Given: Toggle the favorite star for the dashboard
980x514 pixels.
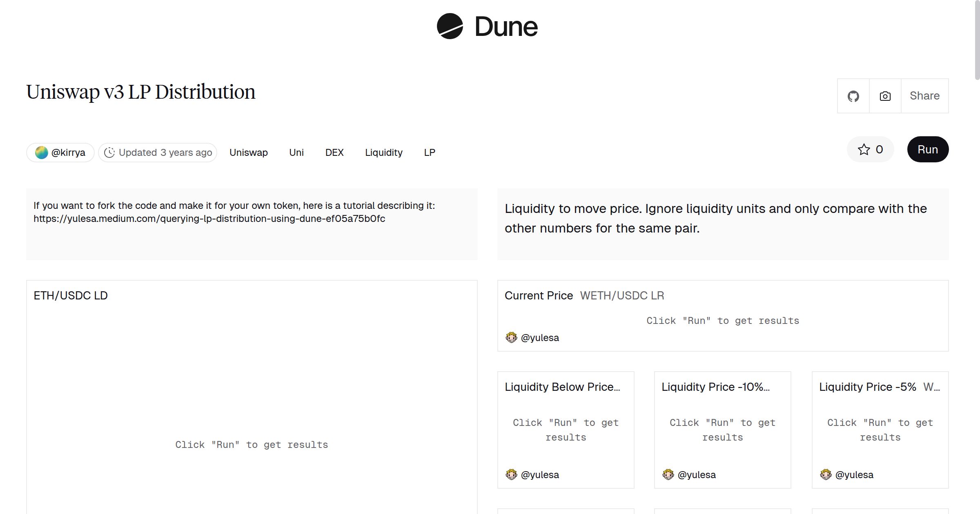Looking at the screenshot, I should click(864, 150).
